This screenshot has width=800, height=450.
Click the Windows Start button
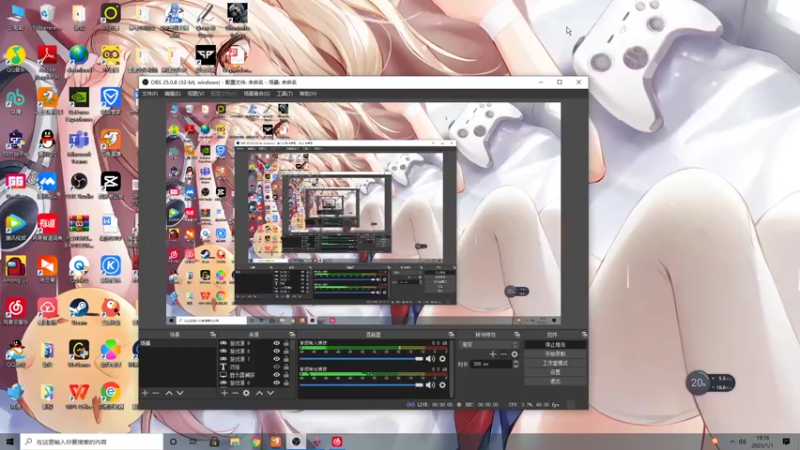click(x=10, y=441)
